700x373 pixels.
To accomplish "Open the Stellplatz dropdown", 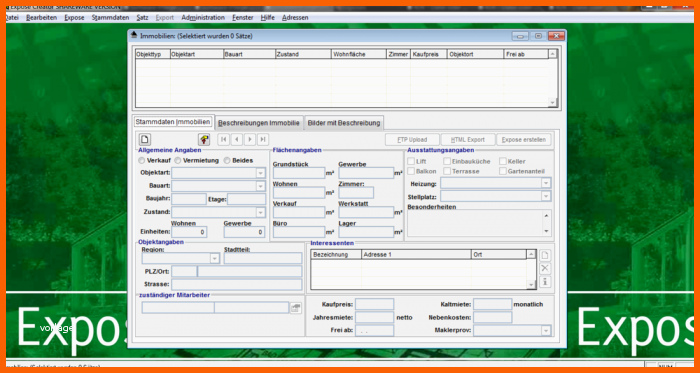I will (x=546, y=196).
